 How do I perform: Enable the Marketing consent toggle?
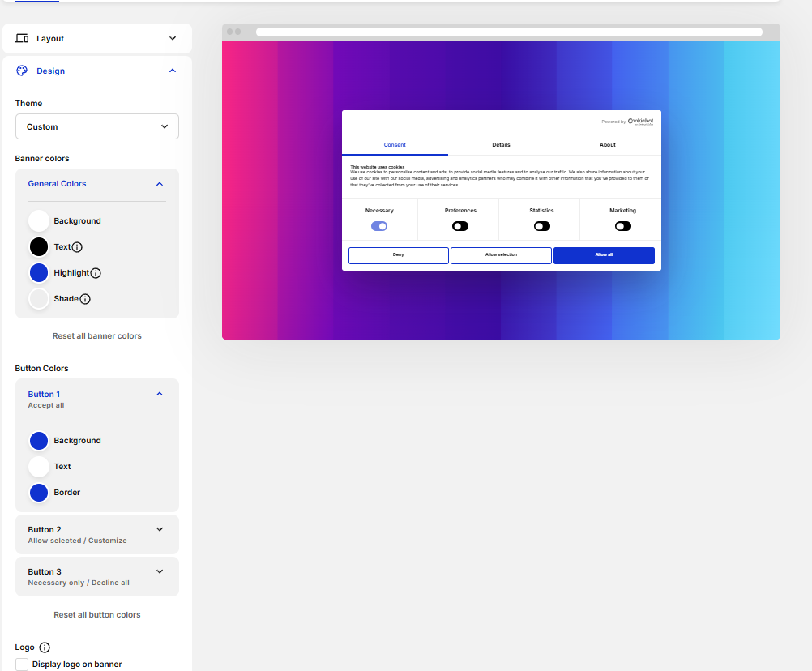point(622,226)
